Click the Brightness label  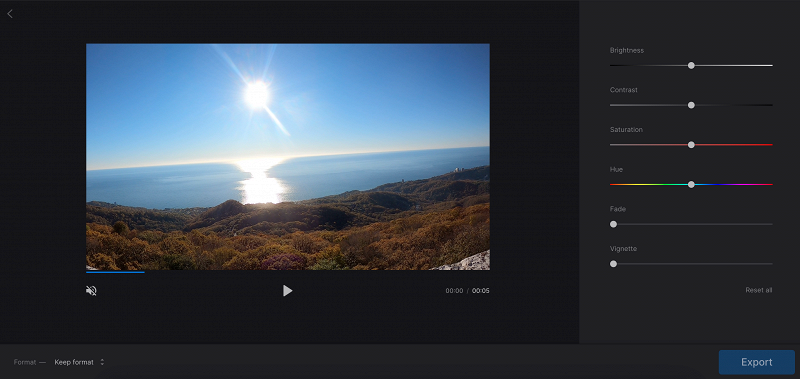click(x=627, y=50)
